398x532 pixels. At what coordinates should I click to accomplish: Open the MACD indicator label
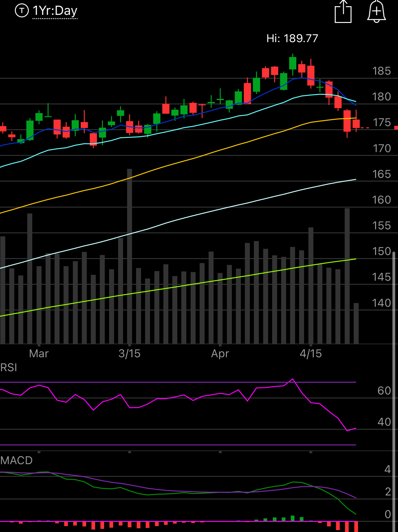(16, 460)
